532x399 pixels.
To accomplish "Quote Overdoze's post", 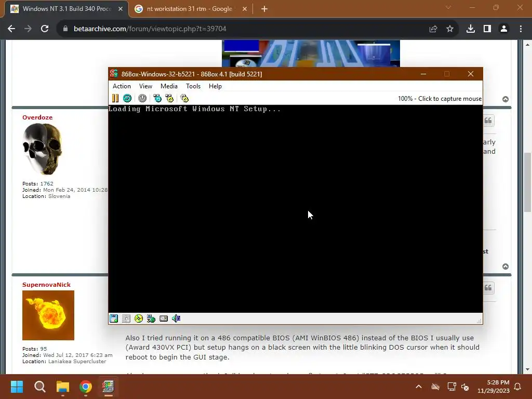I will click(x=488, y=121).
